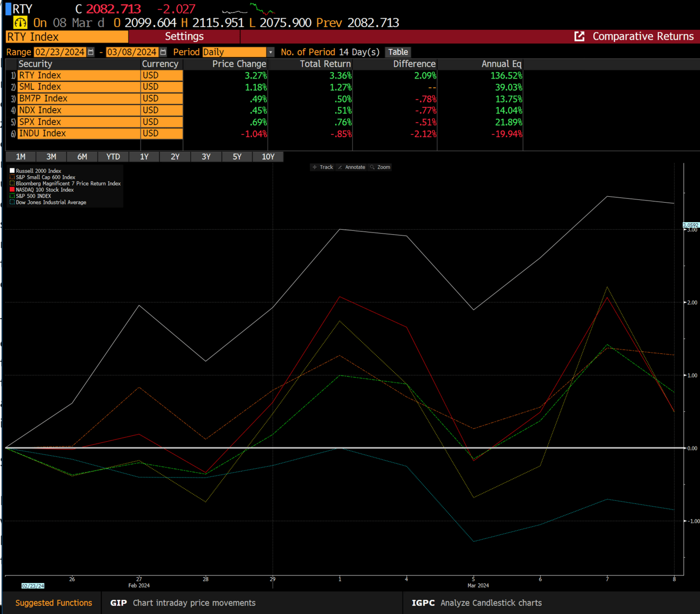Activate the Annotate pencil tool
The width and height of the screenshot is (700, 614).
click(352, 167)
